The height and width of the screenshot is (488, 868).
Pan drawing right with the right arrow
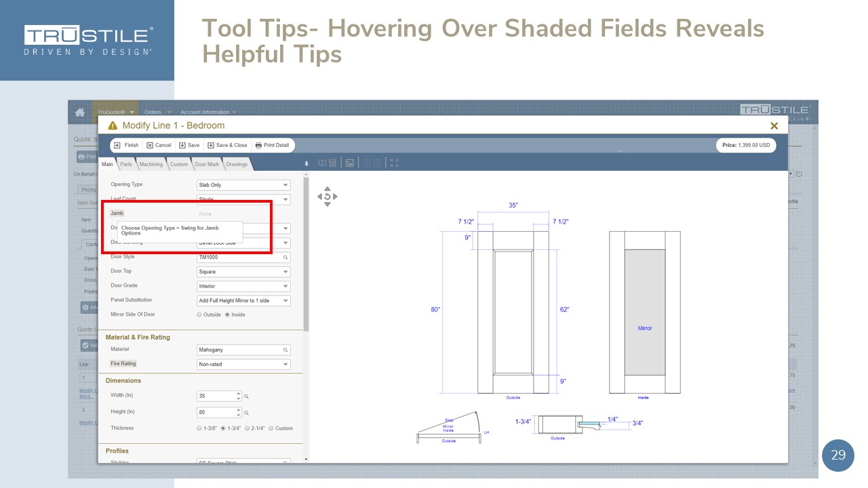(335, 197)
